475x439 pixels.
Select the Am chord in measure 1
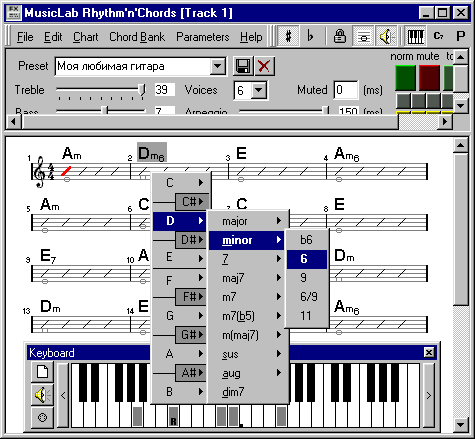pyautogui.click(x=72, y=154)
